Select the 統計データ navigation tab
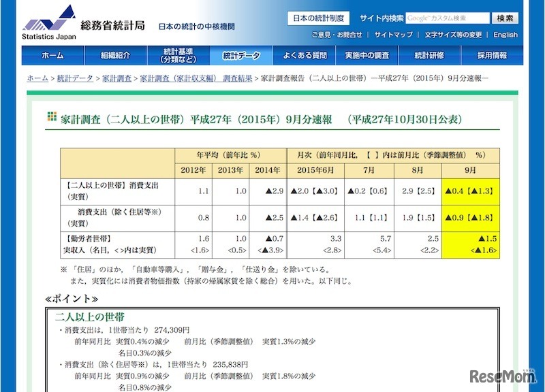 pyautogui.click(x=241, y=55)
